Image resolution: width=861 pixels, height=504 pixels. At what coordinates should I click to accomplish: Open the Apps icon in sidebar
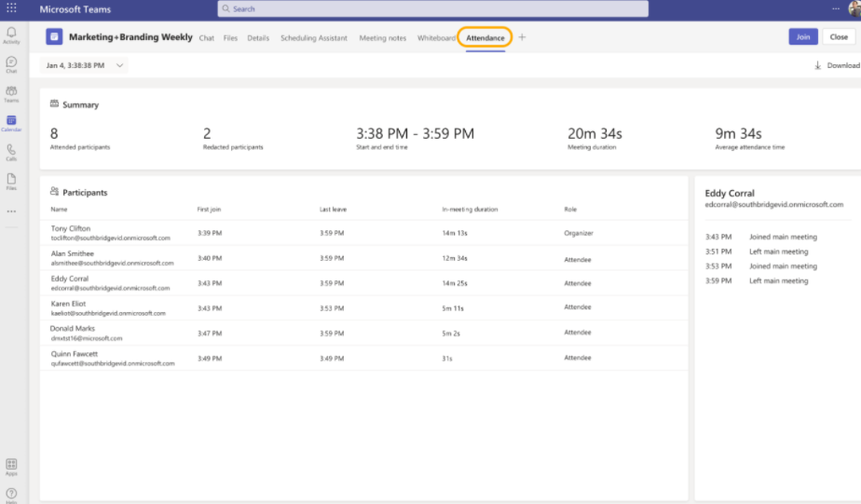point(11,465)
